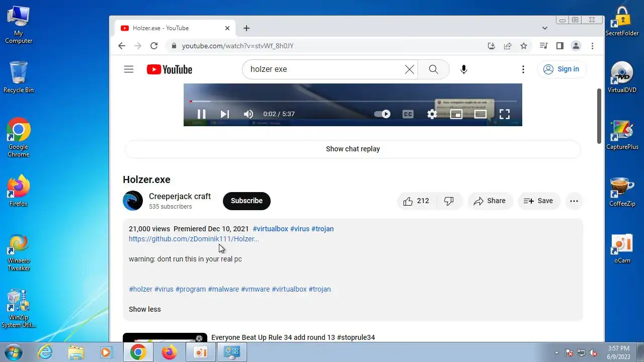Mute the video volume

(249, 114)
